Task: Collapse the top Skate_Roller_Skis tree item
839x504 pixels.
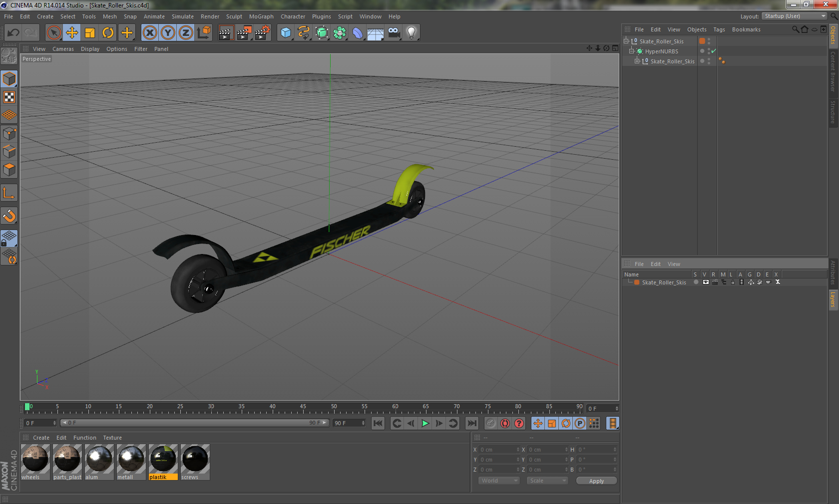Action: pyautogui.click(x=626, y=41)
